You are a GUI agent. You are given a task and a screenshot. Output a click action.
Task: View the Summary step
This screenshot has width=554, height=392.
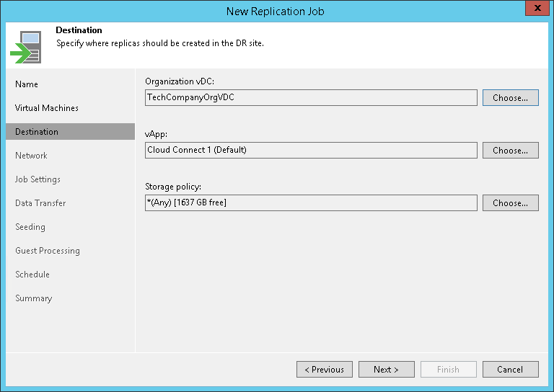(34, 298)
